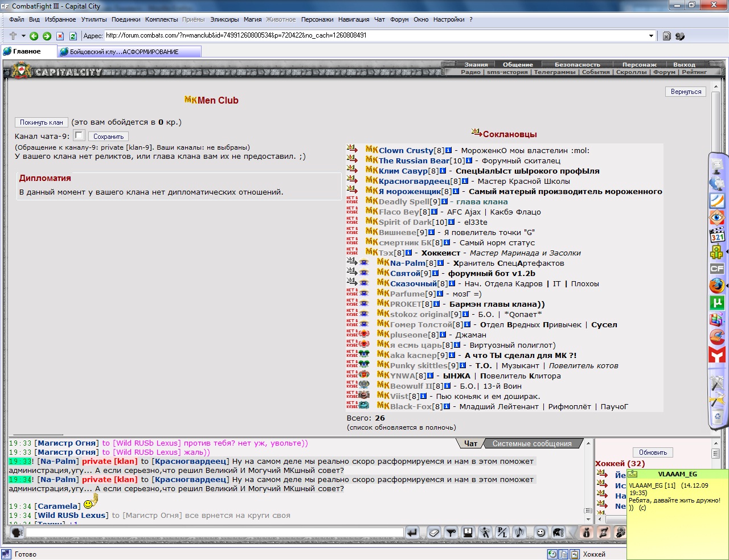Screen dimensions: 729x560
Task: Click the eraser clear chat icon
Action: click(x=434, y=533)
